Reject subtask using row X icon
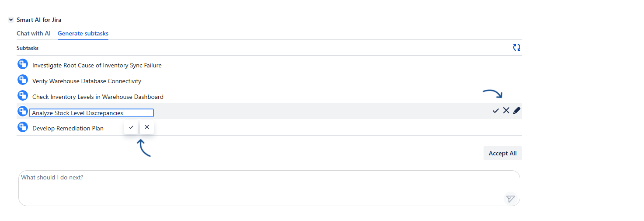The height and width of the screenshot is (221, 644). [506, 111]
